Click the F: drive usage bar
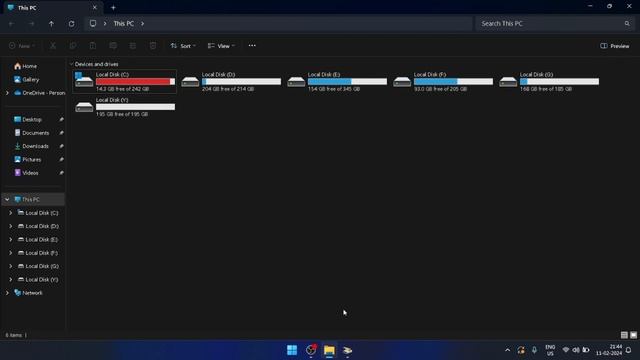The image size is (640, 360). click(453, 82)
